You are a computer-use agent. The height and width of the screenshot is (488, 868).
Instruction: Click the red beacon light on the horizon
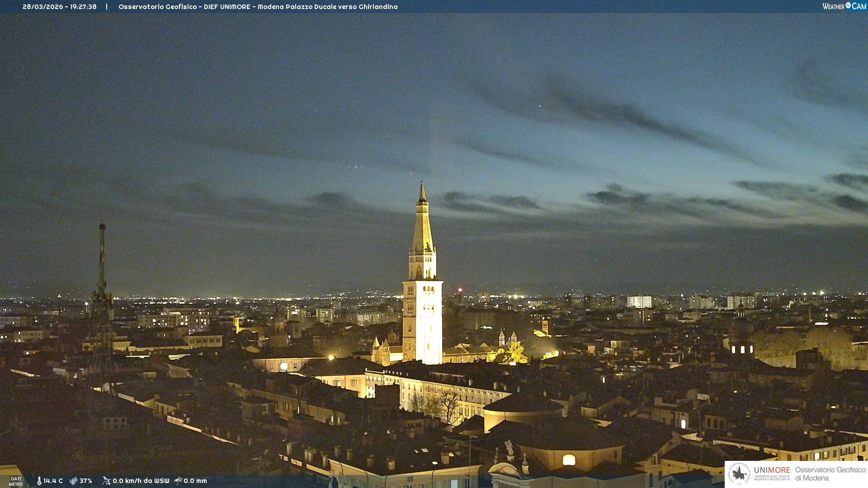click(460, 290)
